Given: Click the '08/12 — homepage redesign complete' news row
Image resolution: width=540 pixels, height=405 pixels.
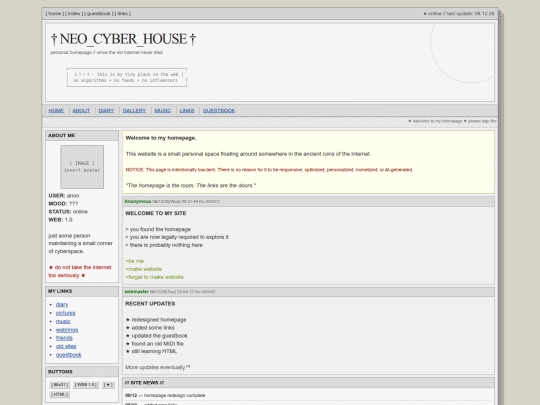Looking at the screenshot, I should tap(308, 395).
